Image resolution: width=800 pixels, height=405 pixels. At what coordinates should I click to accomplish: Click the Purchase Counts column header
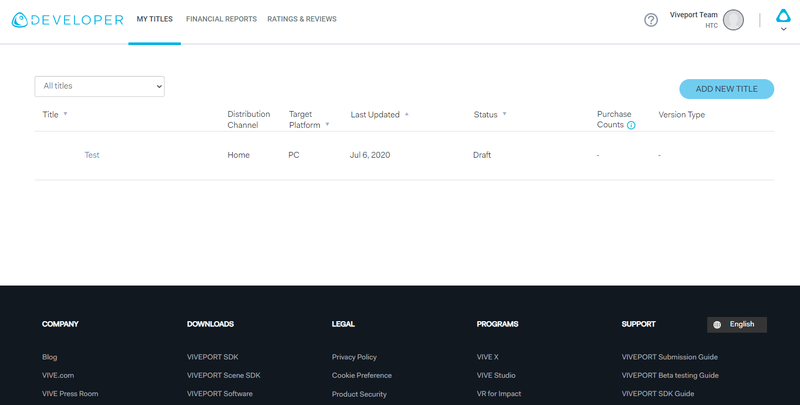click(614, 119)
